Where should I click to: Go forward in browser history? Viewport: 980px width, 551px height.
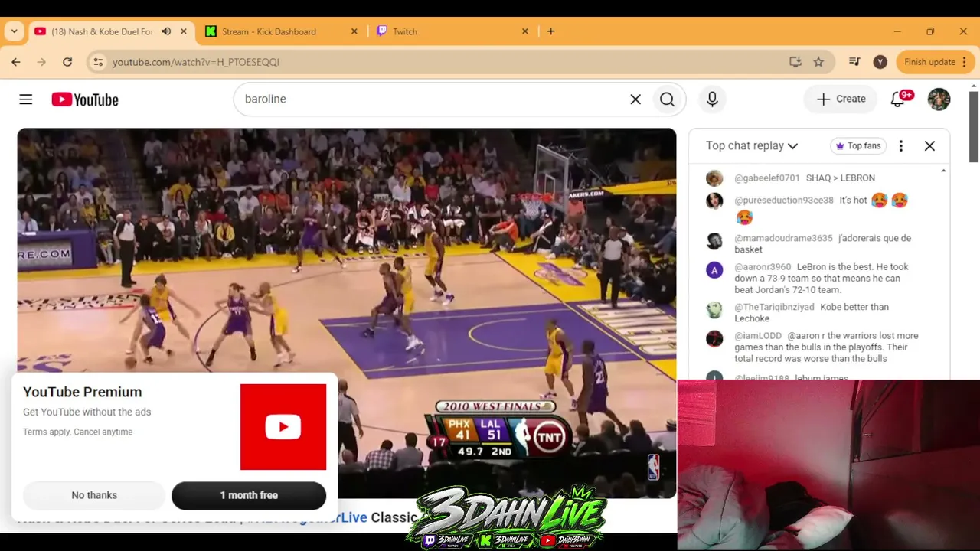tap(41, 62)
